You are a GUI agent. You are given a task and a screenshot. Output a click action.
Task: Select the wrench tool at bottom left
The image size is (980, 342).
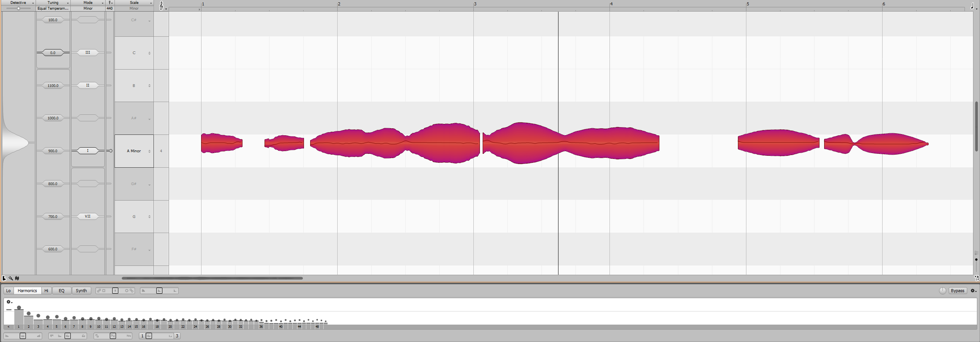coord(11,278)
